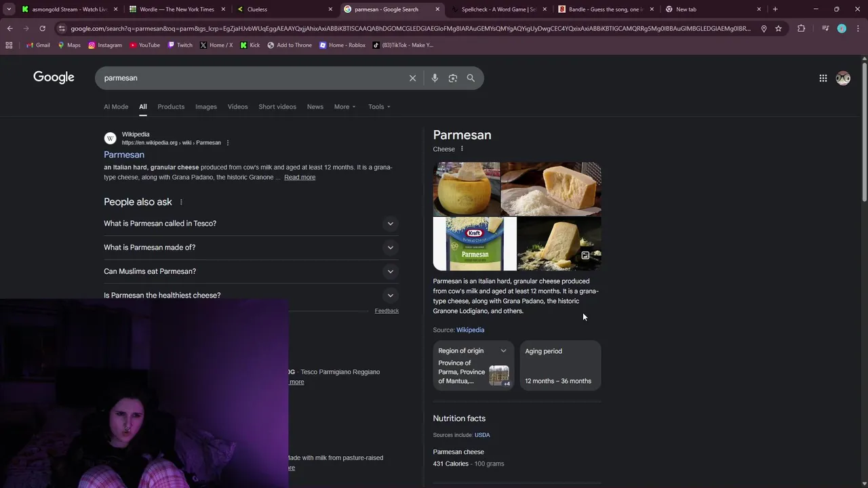Image resolution: width=868 pixels, height=488 pixels.
Task: Select the Videos search tab
Action: [x=237, y=106]
